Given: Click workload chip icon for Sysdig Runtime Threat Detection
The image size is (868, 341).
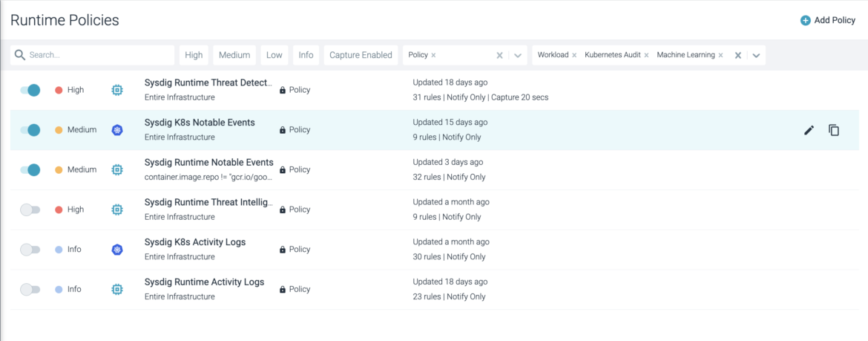Looking at the screenshot, I should (116, 91).
